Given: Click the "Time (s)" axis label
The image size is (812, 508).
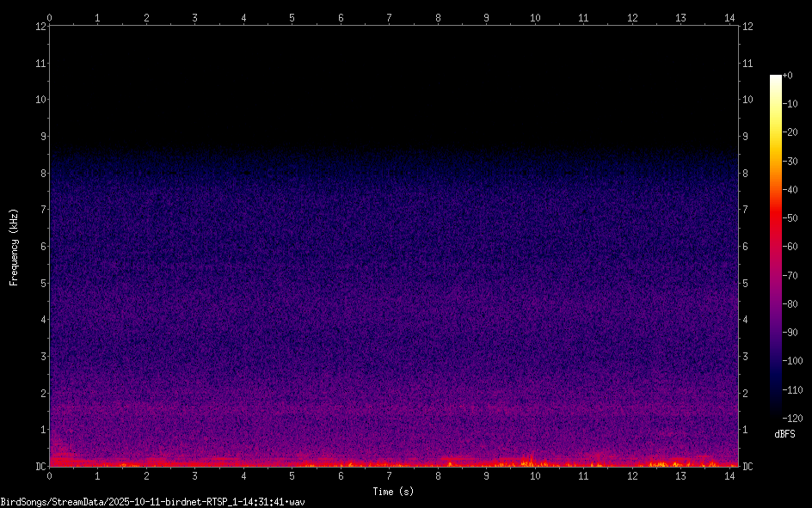Looking at the screenshot, I should pos(393,492).
